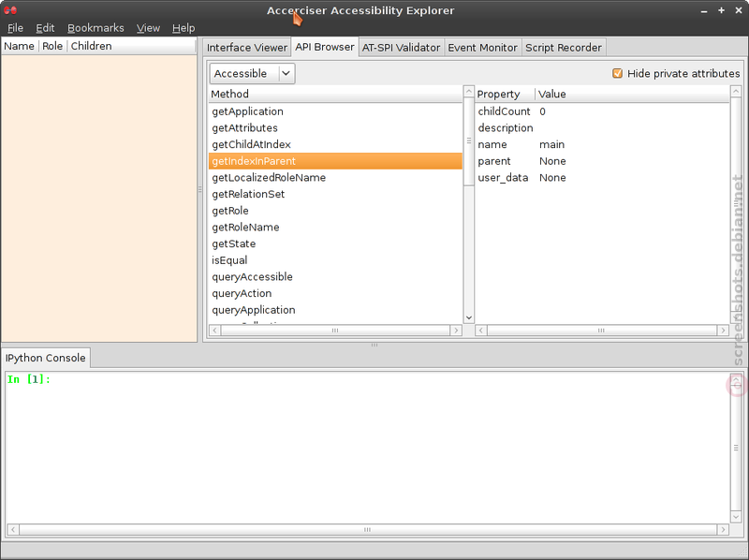Screen dimensions: 749x560
Task: Toggle the Hide private attributes checkbox
Action: (618, 74)
